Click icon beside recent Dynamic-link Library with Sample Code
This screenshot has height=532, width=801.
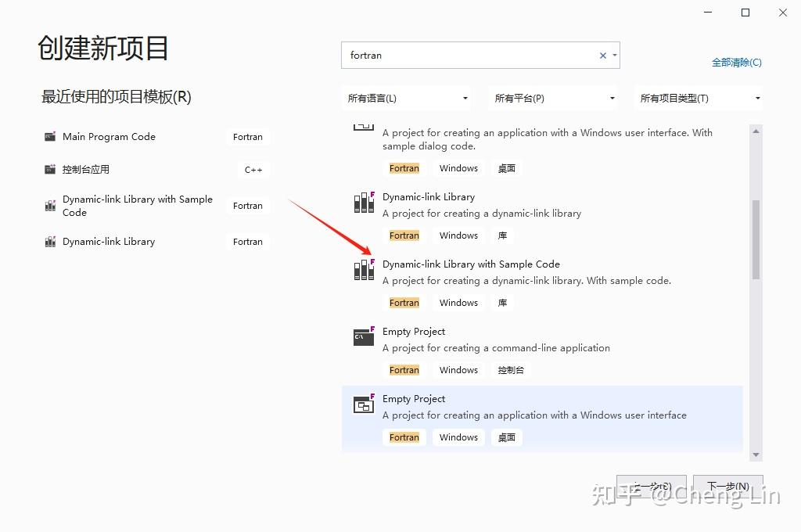click(x=50, y=206)
